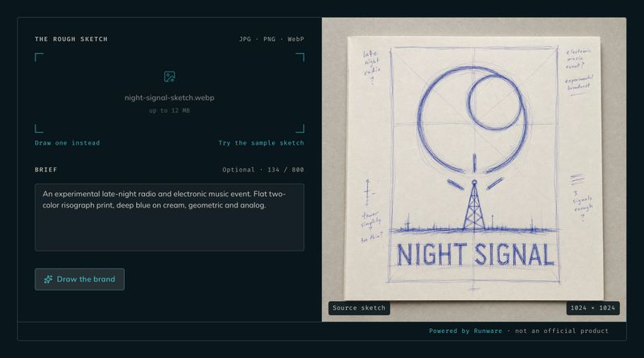Click the JPG · PNG · WebP formats text
644x358 pixels.
pyautogui.click(x=271, y=39)
